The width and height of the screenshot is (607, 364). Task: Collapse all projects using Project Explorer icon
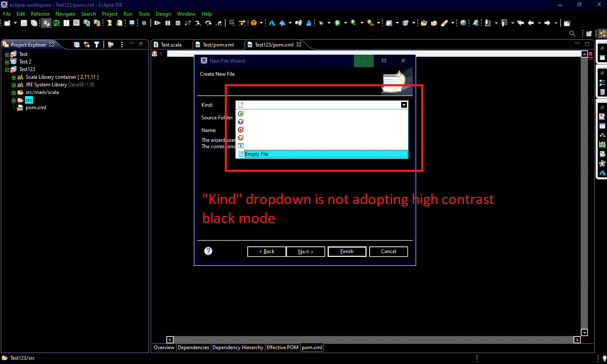click(x=77, y=44)
